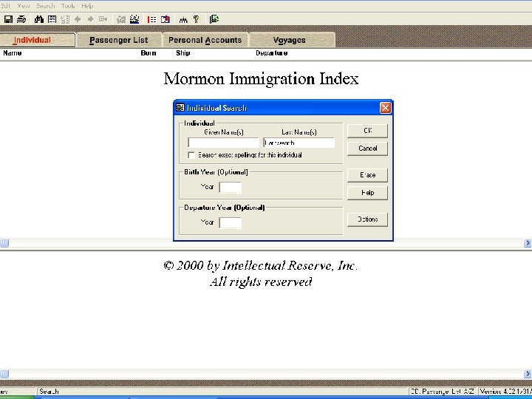Viewport: 532px width, 399px height.
Task: Click the greyed people group toolbar icon
Action: pos(121,19)
